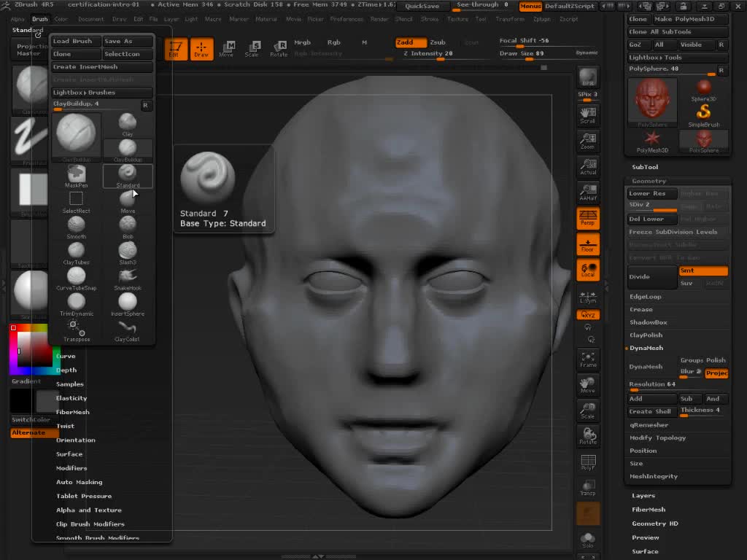This screenshot has height=560, width=747.
Task: Click Make PolyMesh3D button
Action: point(690,19)
